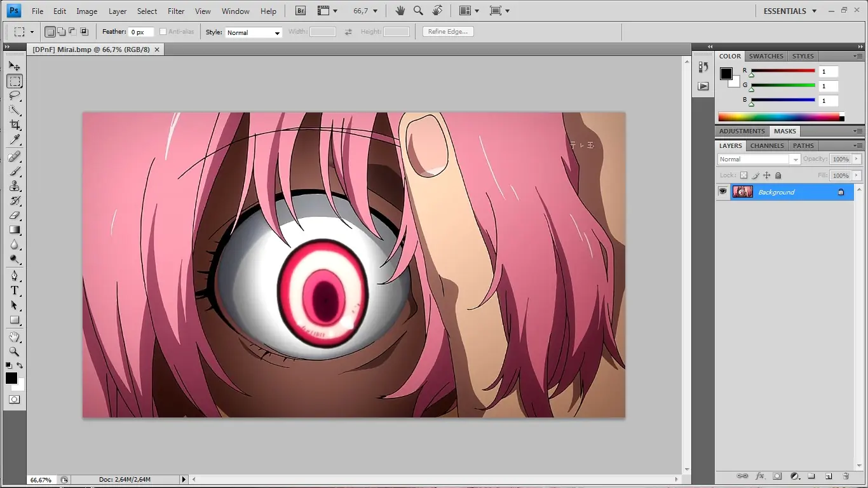
Task: Select the Healing Brush tool
Action: pyautogui.click(x=14, y=156)
